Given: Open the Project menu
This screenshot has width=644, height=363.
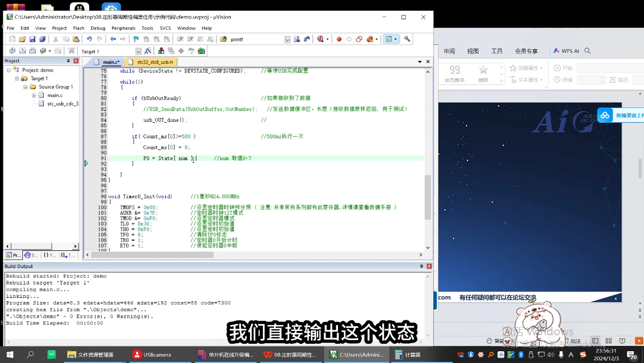Looking at the screenshot, I should pos(59,28).
